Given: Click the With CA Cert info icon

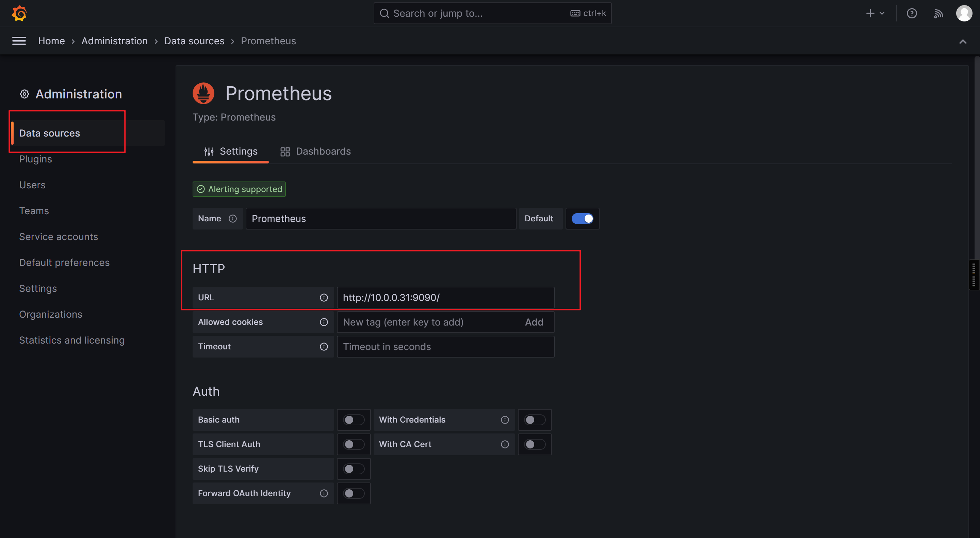Looking at the screenshot, I should coord(505,444).
